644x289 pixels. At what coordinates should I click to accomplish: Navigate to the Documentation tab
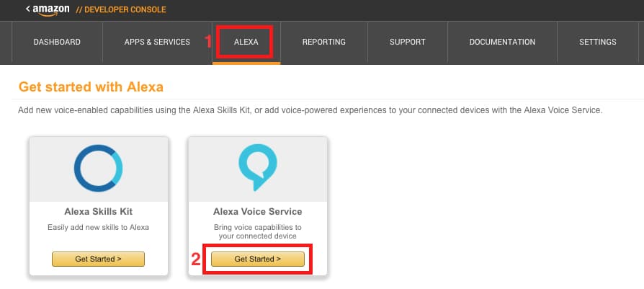click(502, 42)
